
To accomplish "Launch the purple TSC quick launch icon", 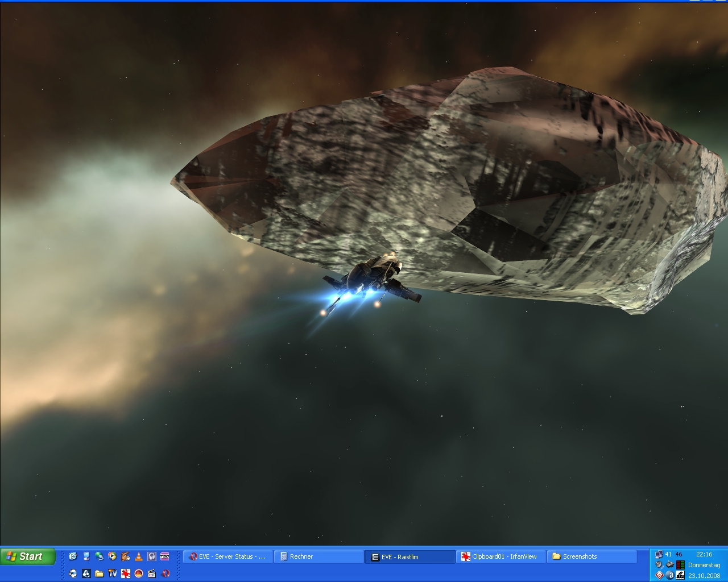I will (164, 556).
